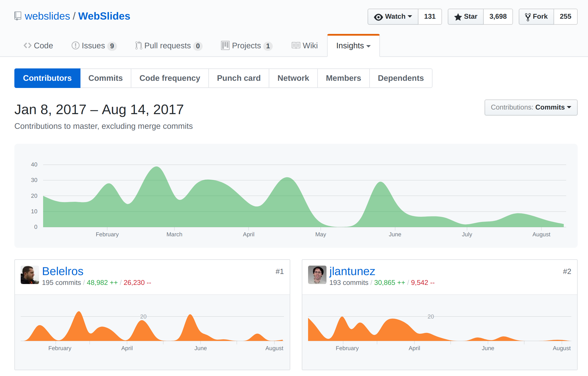The height and width of the screenshot is (376, 588).
Task: Click the star icon on the Star button
Action: [x=458, y=17]
